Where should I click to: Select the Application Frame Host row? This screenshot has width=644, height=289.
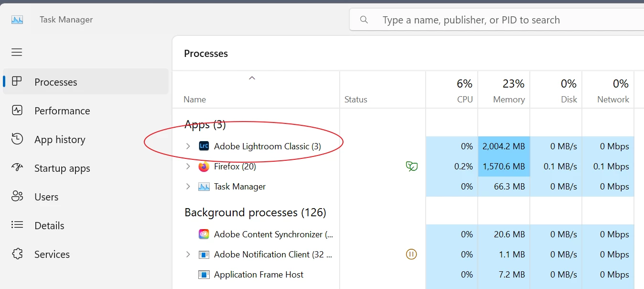click(404, 275)
